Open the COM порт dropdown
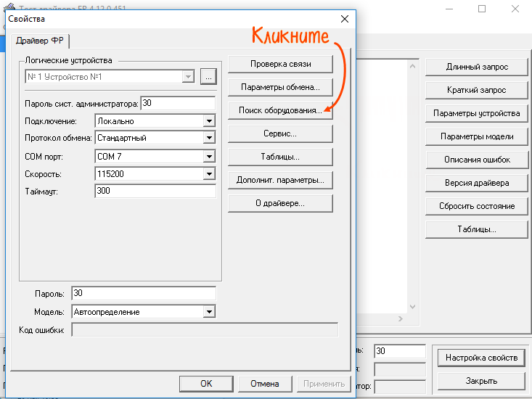Screen dimensions: 532x399 point(209,157)
